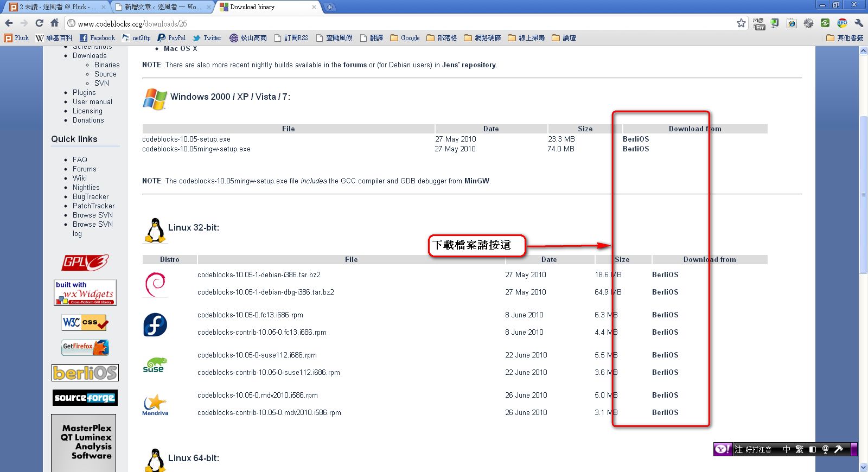Bookmark this page with the star icon
868x472 pixels.
pos(741,23)
